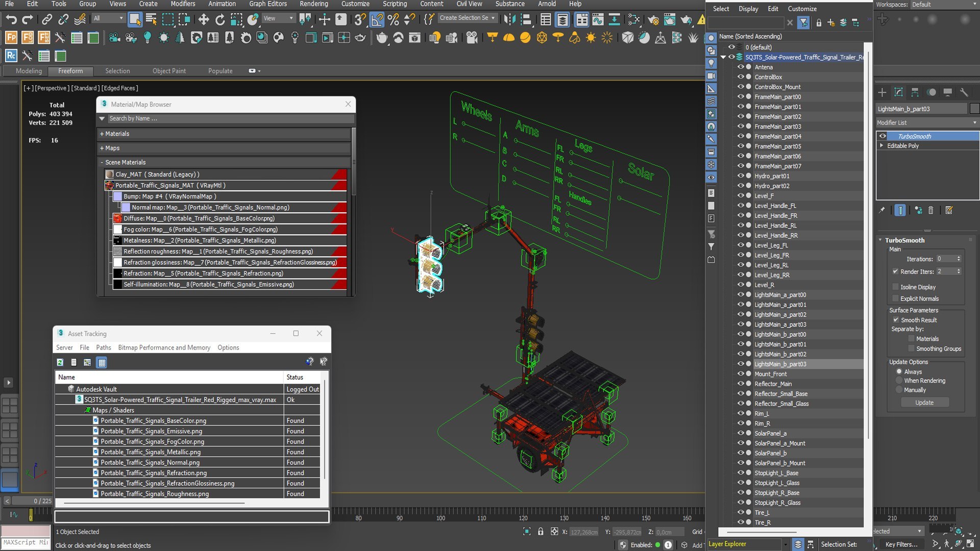This screenshot has height=551, width=980.
Task: Open Select by Name list icon
Action: pos(151,19)
